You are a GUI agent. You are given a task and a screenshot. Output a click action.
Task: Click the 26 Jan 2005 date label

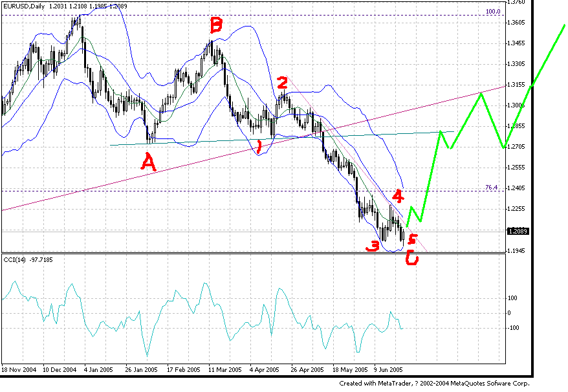141,370
